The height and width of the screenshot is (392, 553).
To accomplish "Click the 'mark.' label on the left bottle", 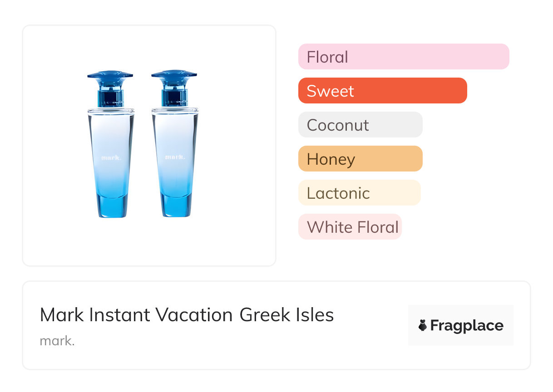I will pos(111,158).
